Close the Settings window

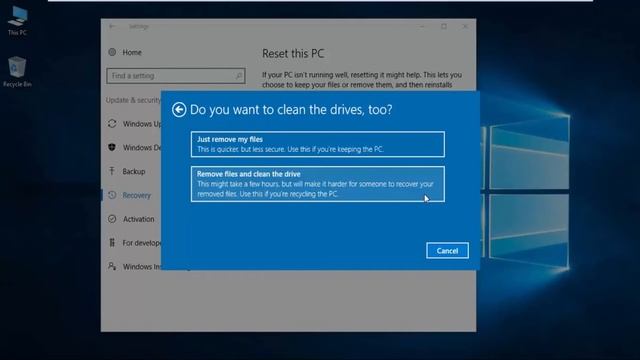(x=465, y=27)
